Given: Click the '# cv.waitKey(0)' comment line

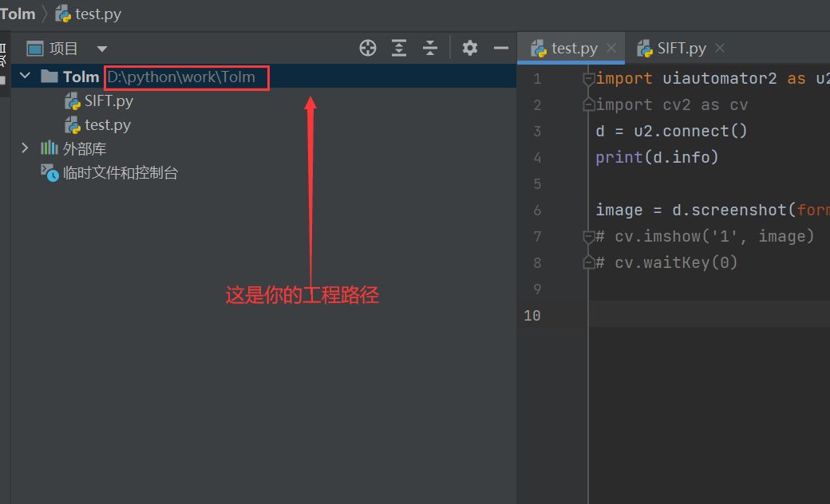Looking at the screenshot, I should tap(666, 263).
